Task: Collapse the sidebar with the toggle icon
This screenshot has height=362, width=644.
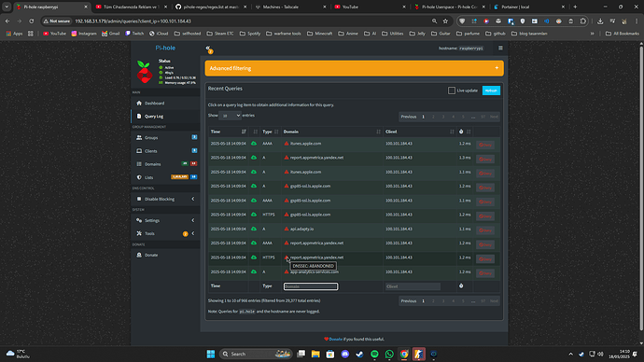Action: (x=209, y=49)
